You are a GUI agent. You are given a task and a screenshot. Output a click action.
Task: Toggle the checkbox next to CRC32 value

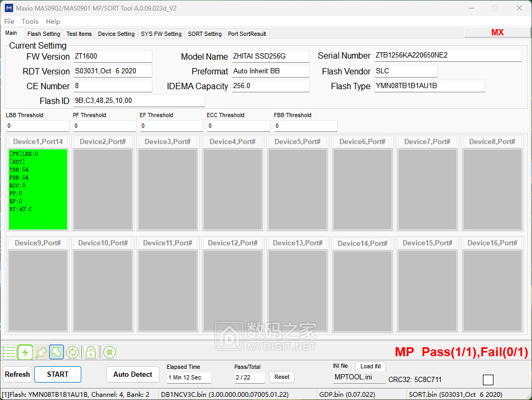click(488, 379)
